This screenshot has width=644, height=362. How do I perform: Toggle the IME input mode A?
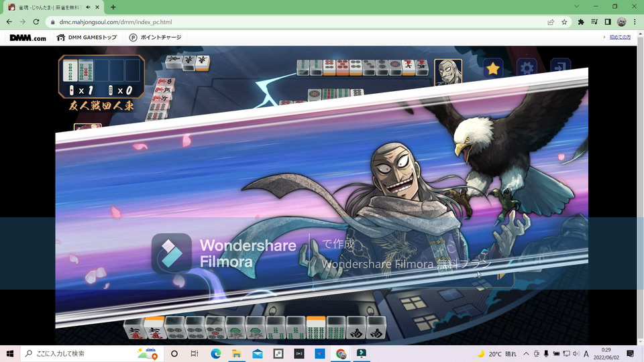(x=586, y=353)
